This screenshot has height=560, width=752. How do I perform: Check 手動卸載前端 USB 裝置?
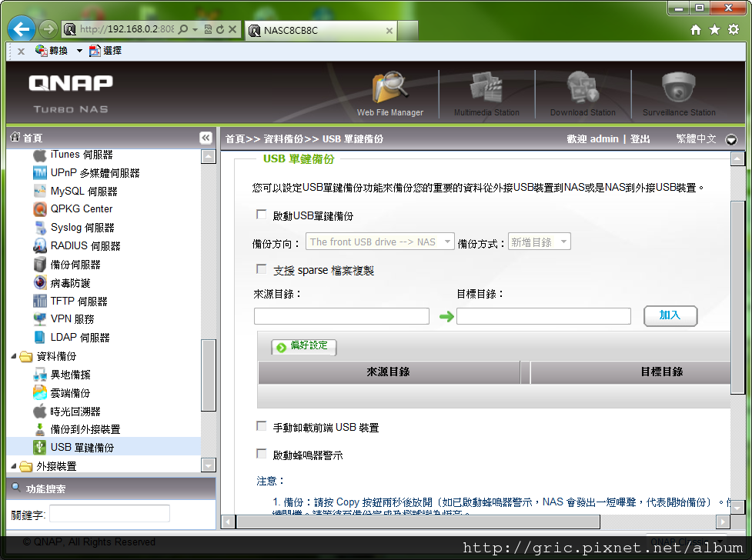pos(262,426)
